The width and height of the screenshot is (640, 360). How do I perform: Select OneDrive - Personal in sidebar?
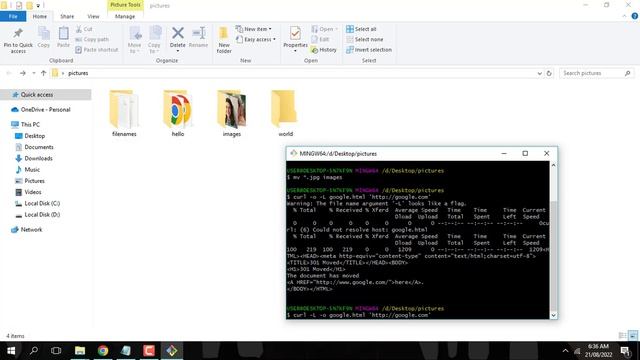coord(45,109)
